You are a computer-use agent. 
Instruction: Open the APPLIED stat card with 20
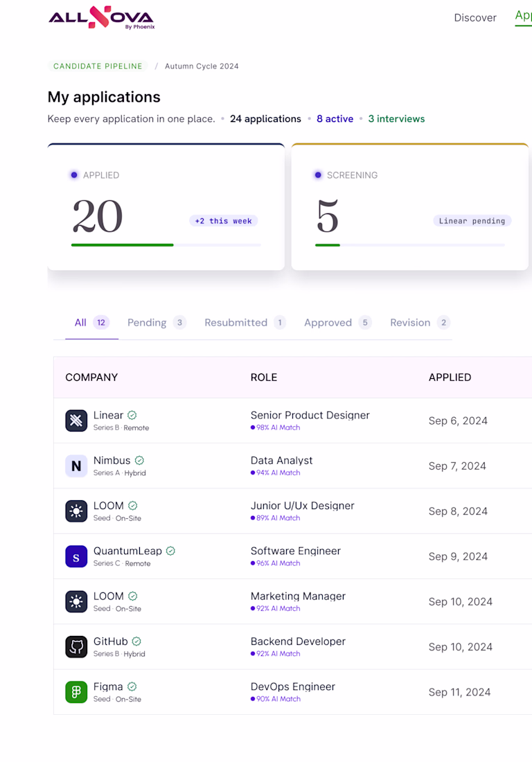[166, 207]
